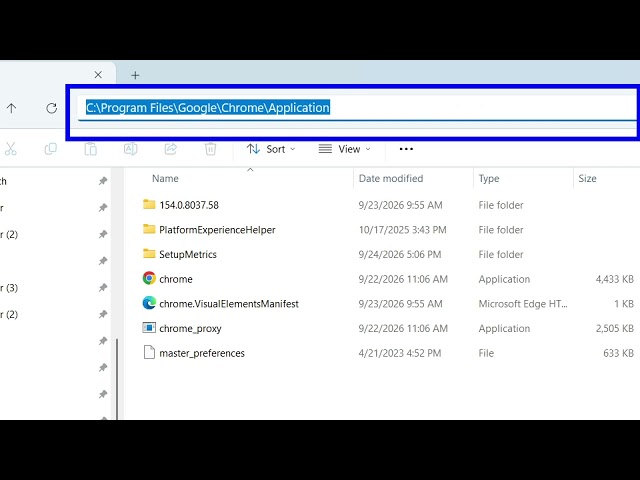Click the 633 KB size value
This screenshot has width=640, height=480.
click(x=618, y=353)
